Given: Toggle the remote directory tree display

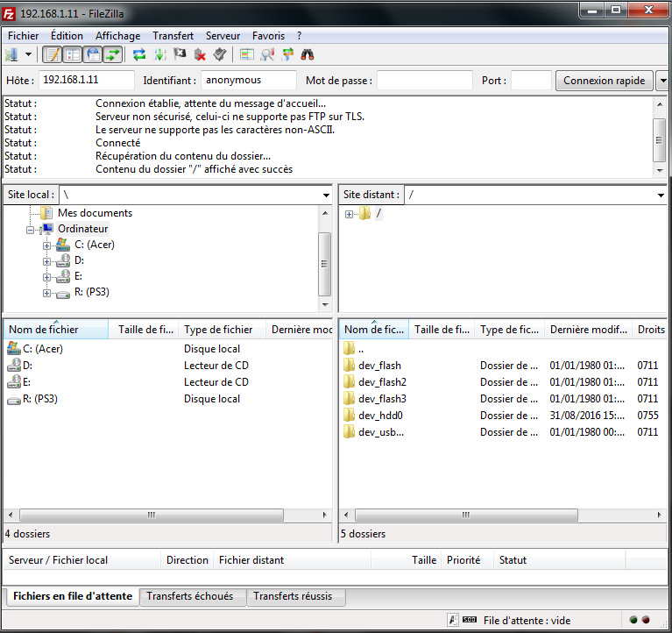Looking at the screenshot, I should click(x=93, y=54).
